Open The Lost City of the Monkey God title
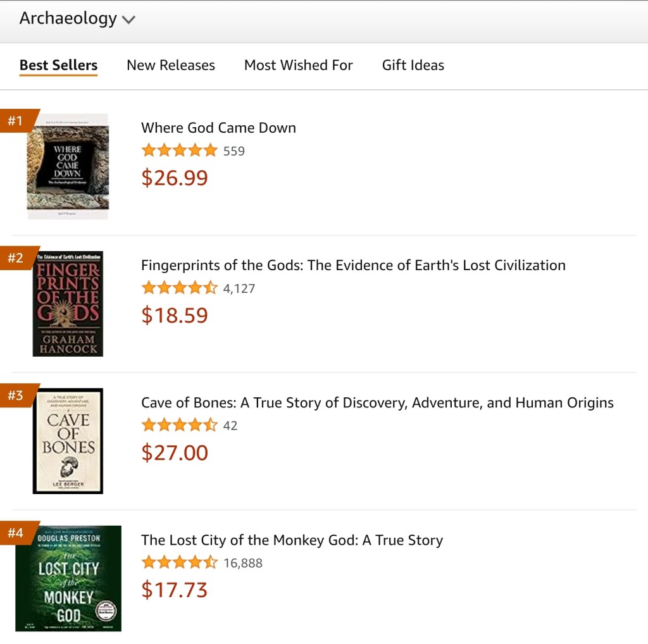 pyautogui.click(x=292, y=540)
